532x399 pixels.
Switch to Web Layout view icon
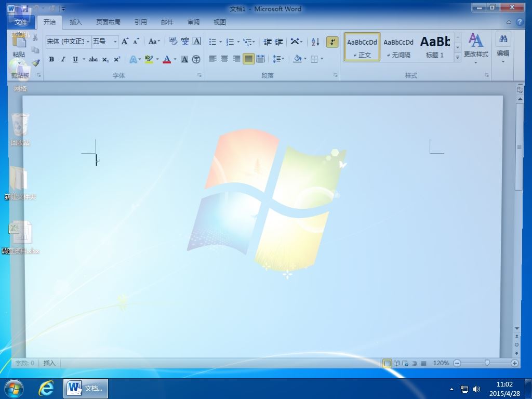pyautogui.click(x=405, y=363)
